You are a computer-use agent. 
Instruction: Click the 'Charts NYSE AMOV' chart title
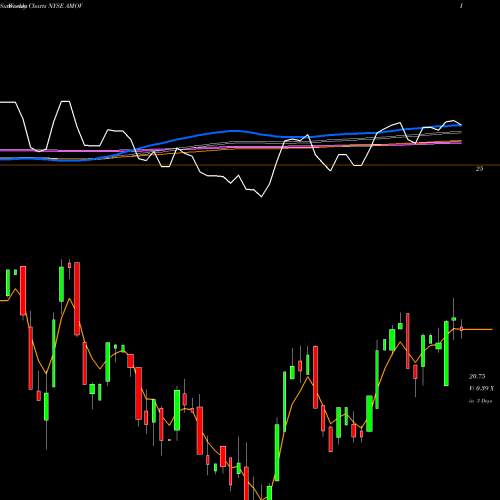click(x=55, y=6)
